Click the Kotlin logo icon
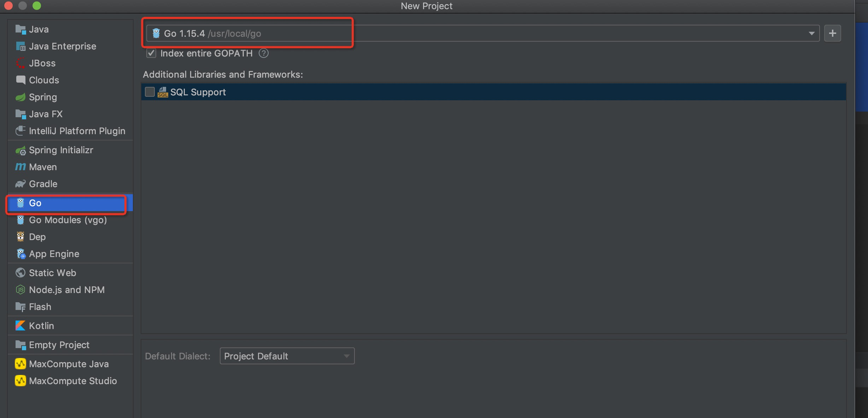This screenshot has width=868, height=418. (20, 326)
